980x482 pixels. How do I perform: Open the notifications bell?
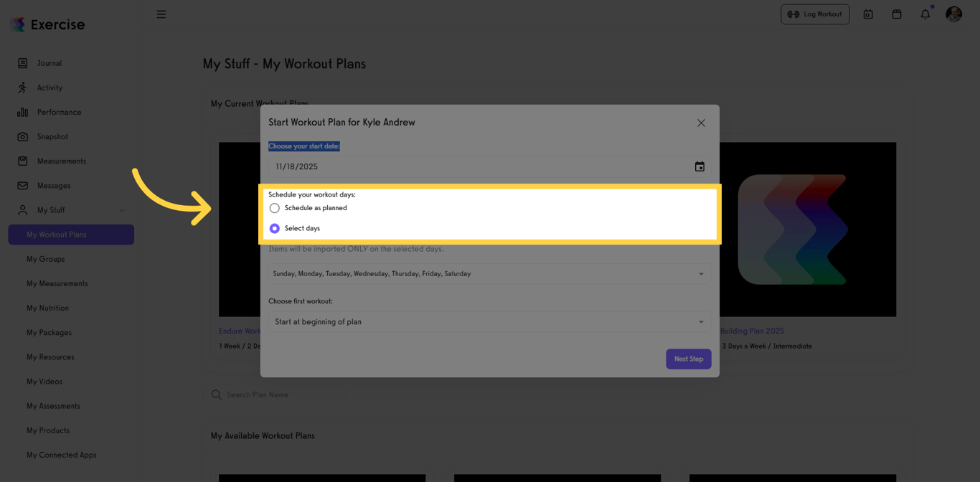pyautogui.click(x=925, y=14)
